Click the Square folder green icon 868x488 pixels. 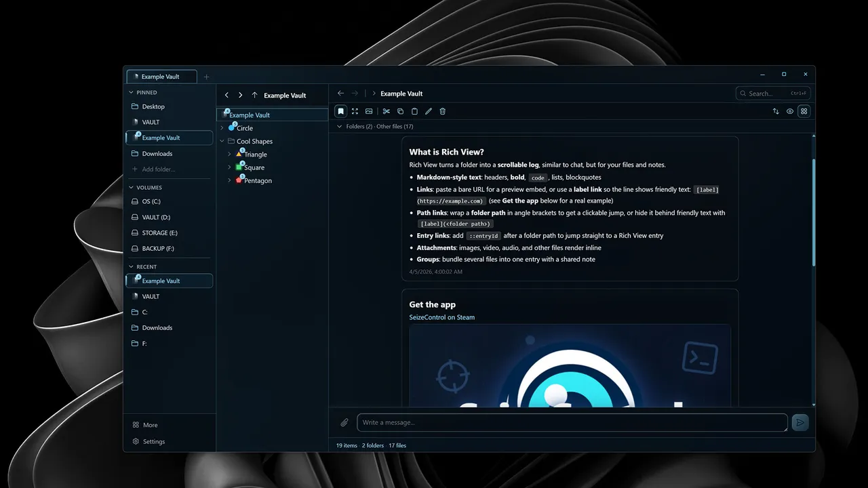(x=239, y=166)
